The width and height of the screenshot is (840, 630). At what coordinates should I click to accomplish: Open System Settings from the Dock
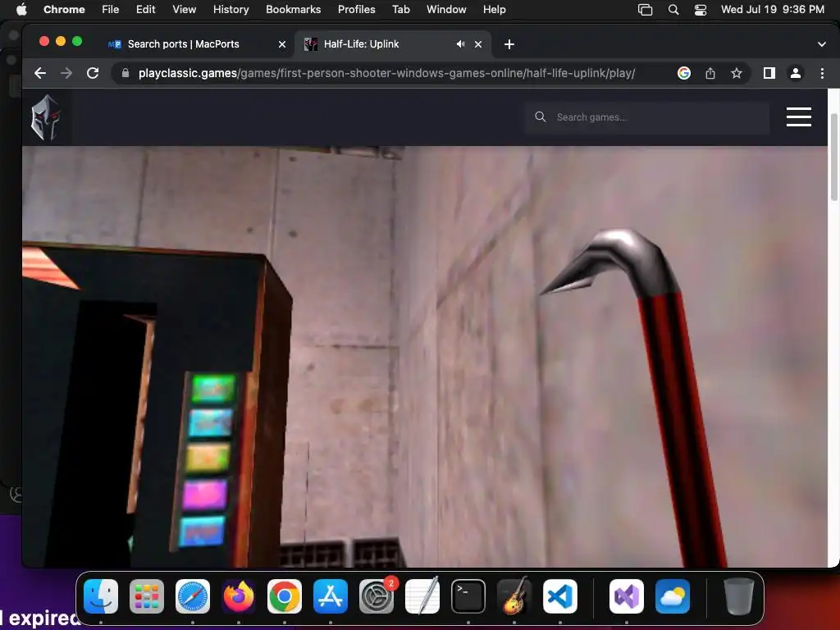click(377, 596)
